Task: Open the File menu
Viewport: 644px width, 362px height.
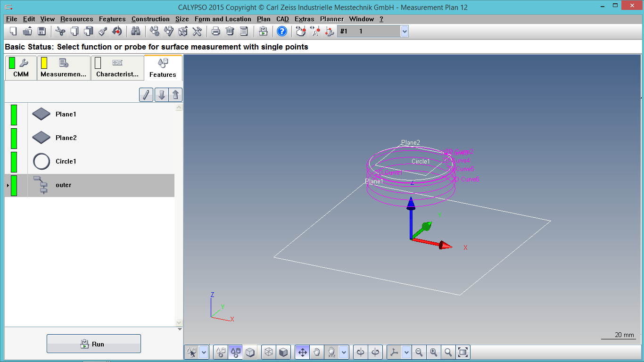Action: (12, 19)
